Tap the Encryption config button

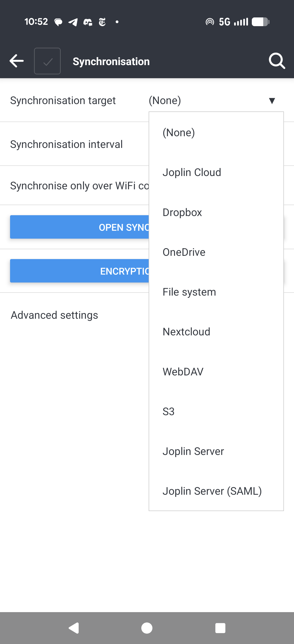pyautogui.click(x=79, y=271)
